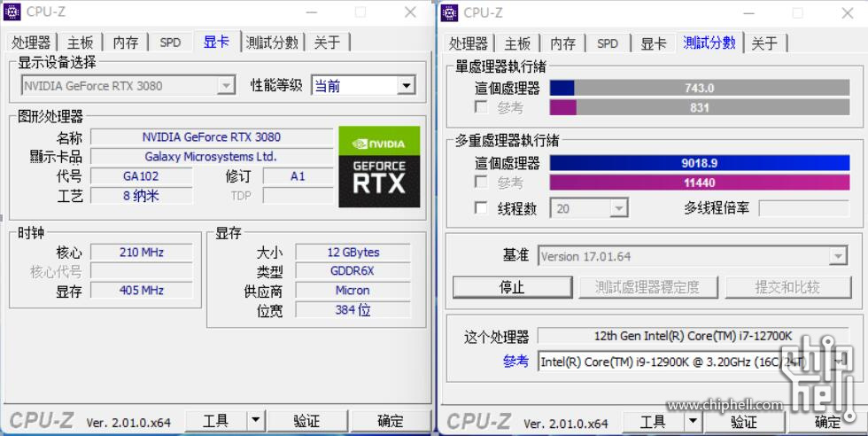Click 多线程倍率 value field
Screen dimensions: 868x436
(804, 208)
